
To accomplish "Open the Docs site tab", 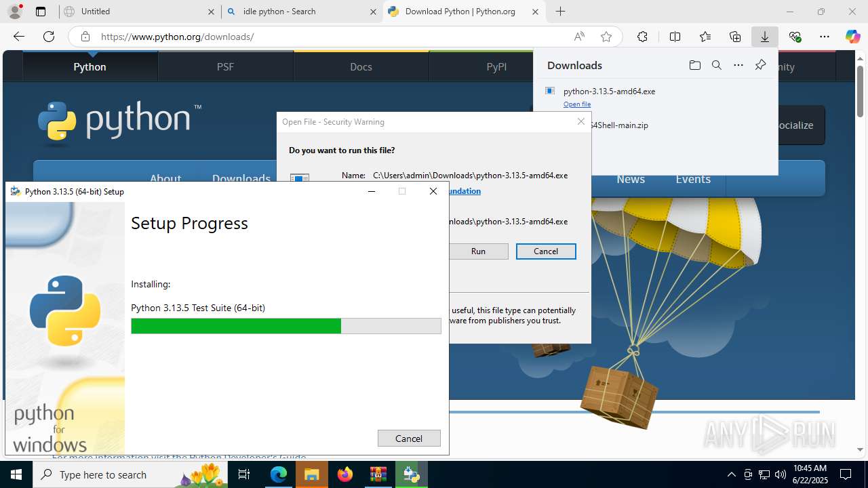I will click(x=361, y=66).
